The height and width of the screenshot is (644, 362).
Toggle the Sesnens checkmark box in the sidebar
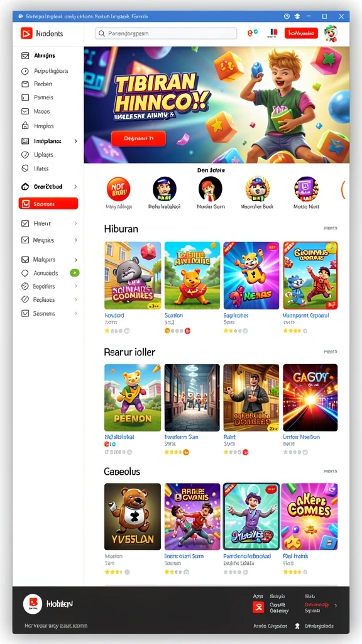pos(25,313)
